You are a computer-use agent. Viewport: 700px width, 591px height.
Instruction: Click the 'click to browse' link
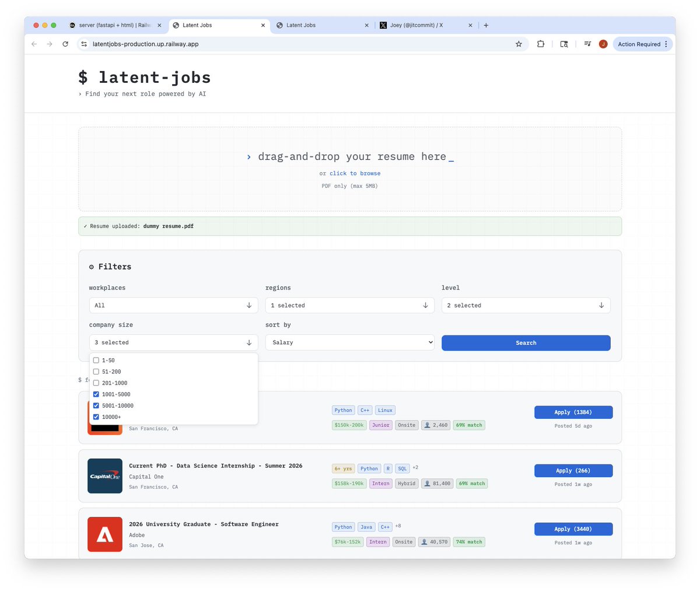tap(355, 173)
